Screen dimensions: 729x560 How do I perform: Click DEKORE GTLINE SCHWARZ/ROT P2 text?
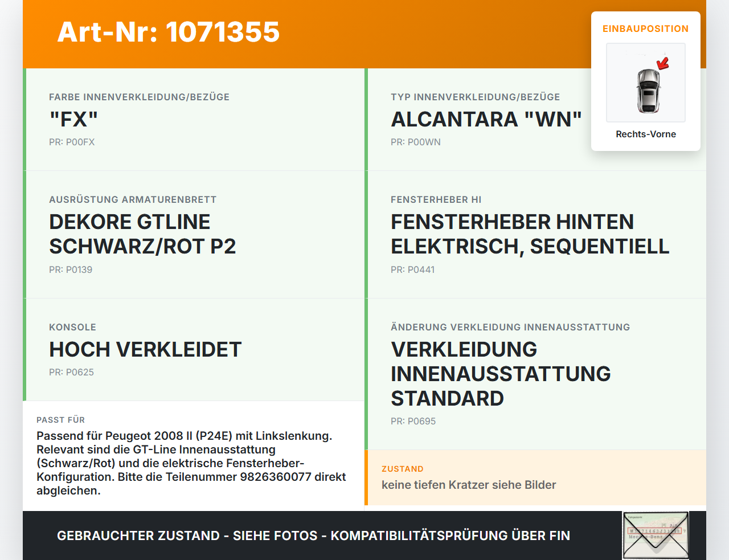[142, 234]
